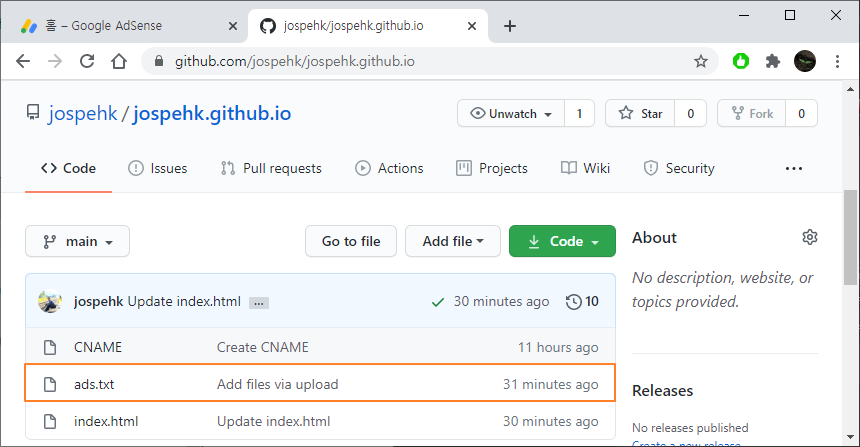The height and width of the screenshot is (447, 860).
Task: Click the scrollbar up arrow
Action: point(850,89)
